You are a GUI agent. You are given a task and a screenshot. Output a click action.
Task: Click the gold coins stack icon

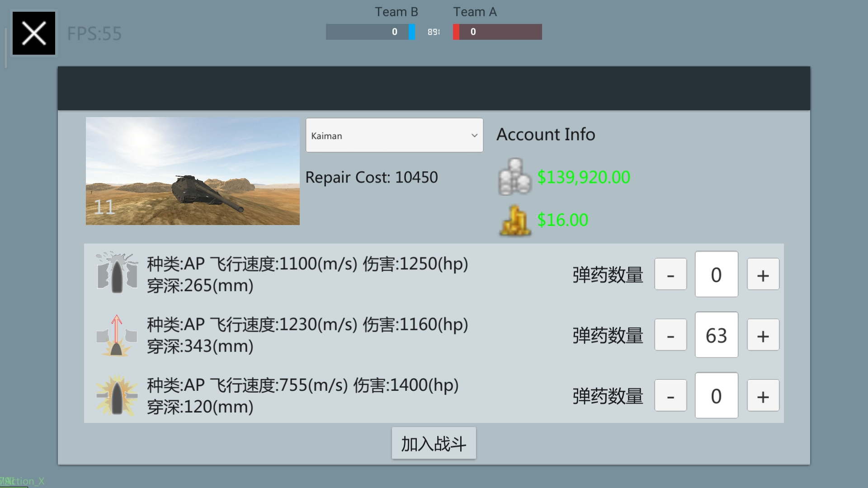tap(515, 220)
